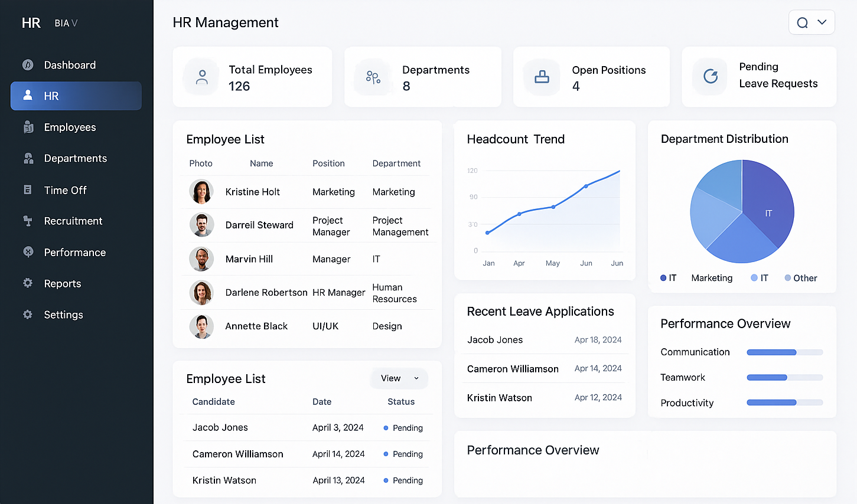
Task: Open Reports in the sidebar
Action: (76, 283)
